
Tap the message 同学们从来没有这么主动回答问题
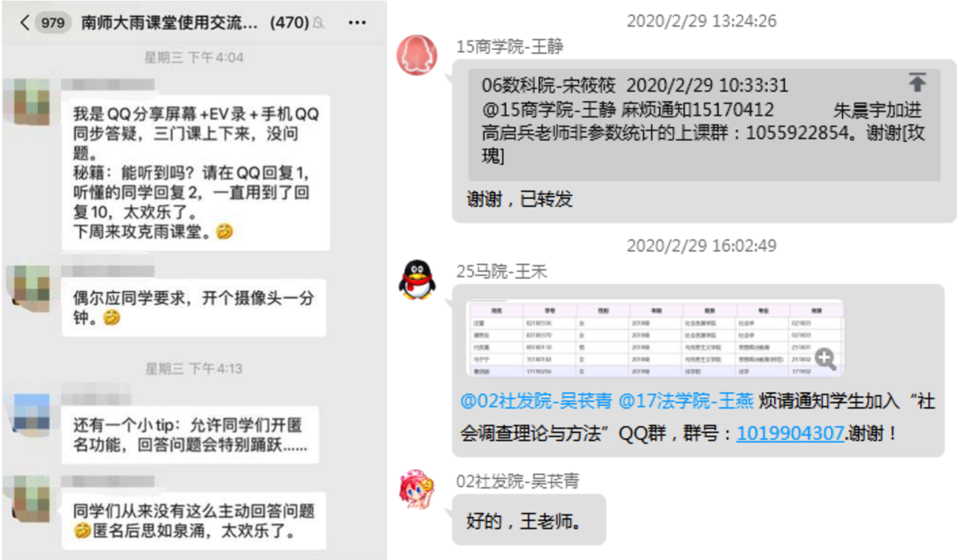tap(194, 520)
